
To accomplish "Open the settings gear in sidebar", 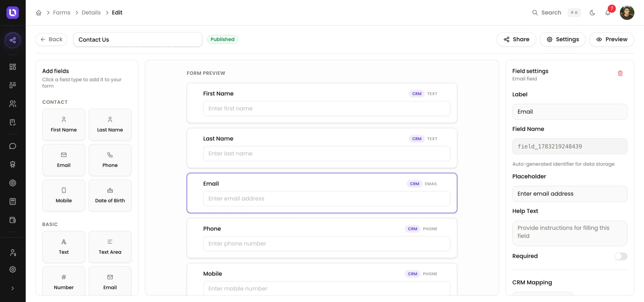I will pyautogui.click(x=13, y=269).
